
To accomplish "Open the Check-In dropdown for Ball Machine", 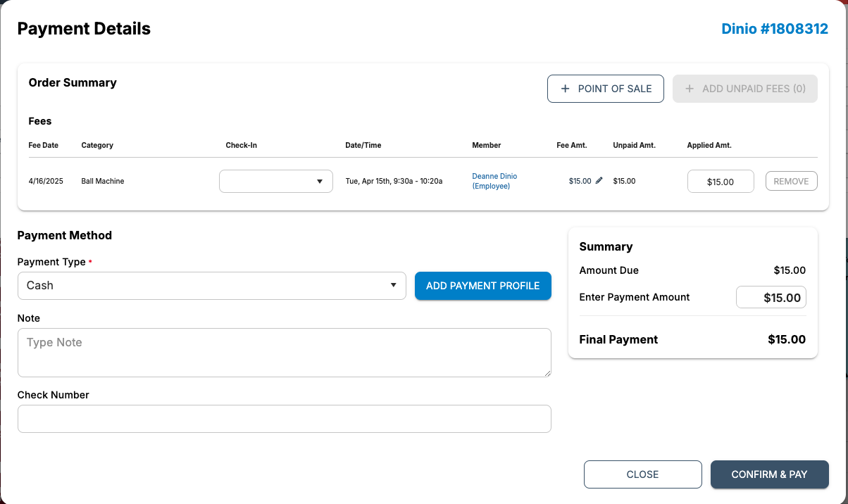I will click(x=275, y=181).
